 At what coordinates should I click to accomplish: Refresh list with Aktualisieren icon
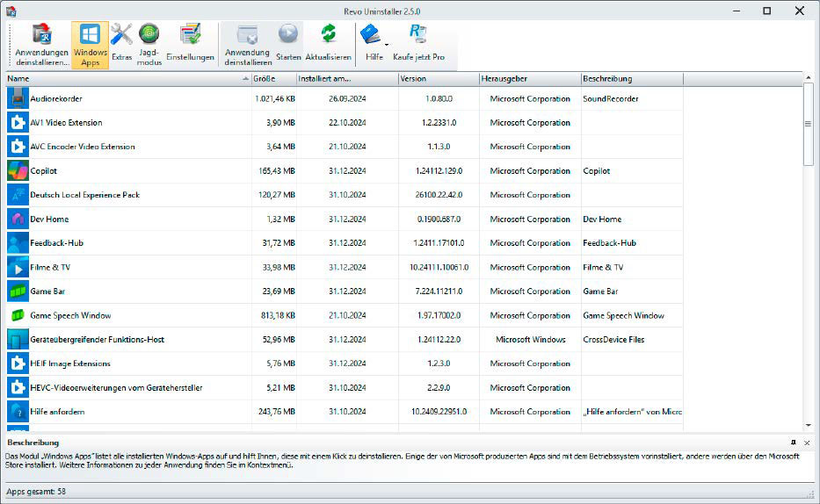[329, 34]
